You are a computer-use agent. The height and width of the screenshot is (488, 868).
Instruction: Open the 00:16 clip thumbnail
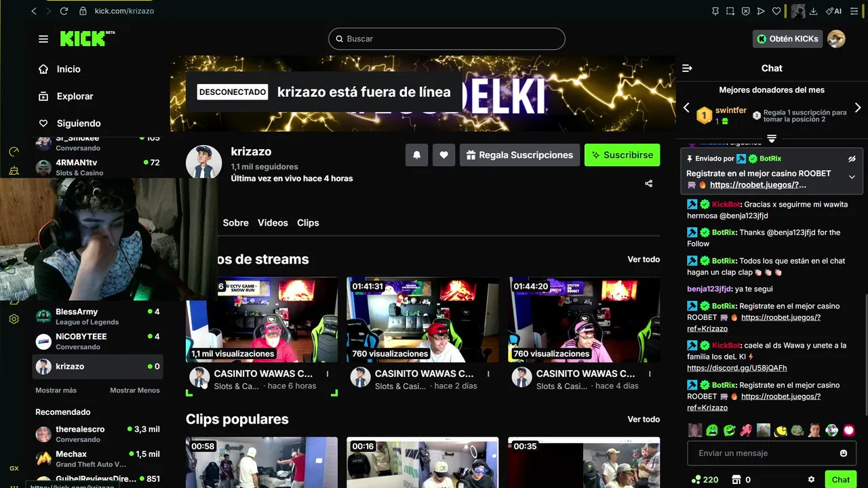click(x=422, y=462)
